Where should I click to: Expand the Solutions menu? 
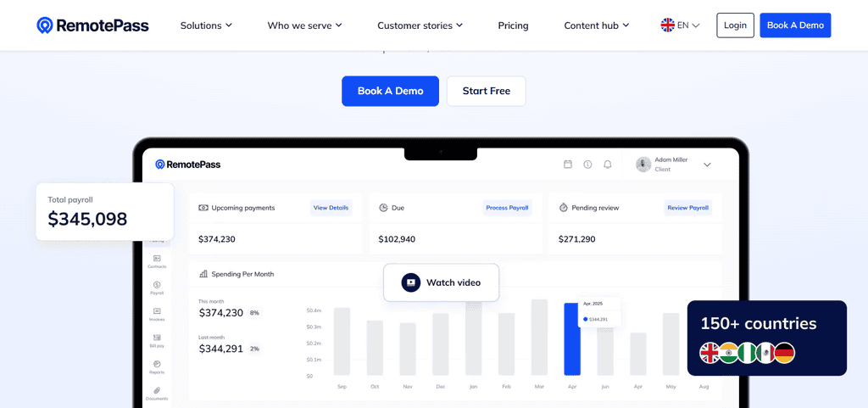[x=206, y=25]
